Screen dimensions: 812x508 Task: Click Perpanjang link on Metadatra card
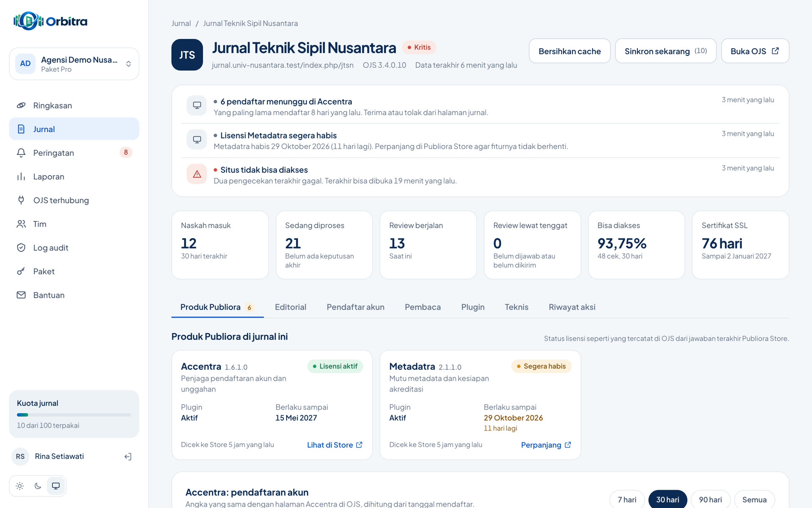[x=546, y=445]
